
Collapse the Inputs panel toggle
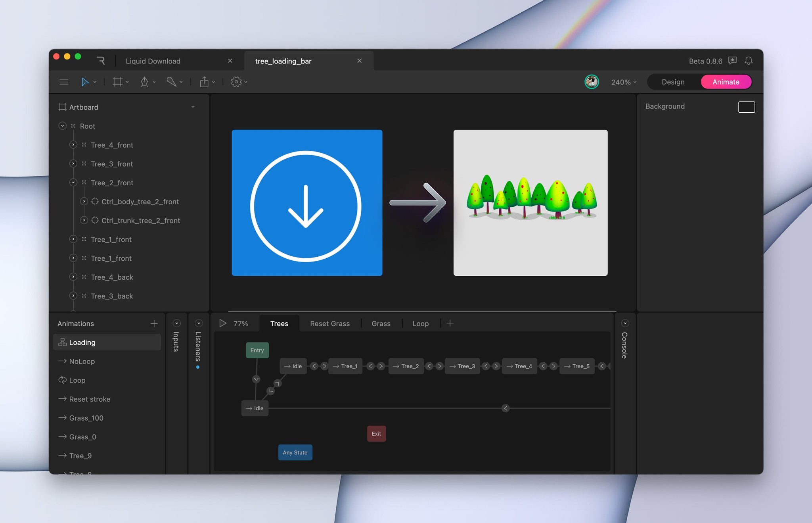coord(177,323)
